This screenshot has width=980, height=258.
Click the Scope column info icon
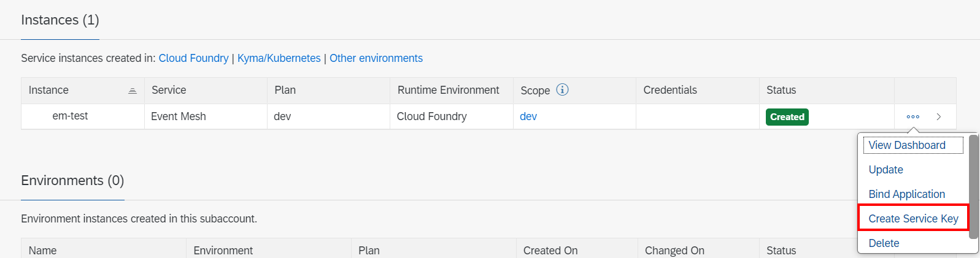tap(562, 89)
